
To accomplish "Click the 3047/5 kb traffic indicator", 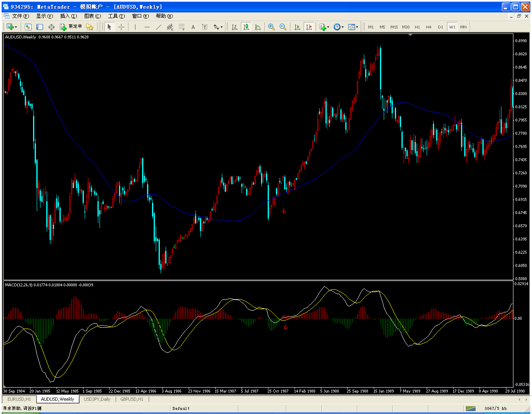I will tap(495, 408).
